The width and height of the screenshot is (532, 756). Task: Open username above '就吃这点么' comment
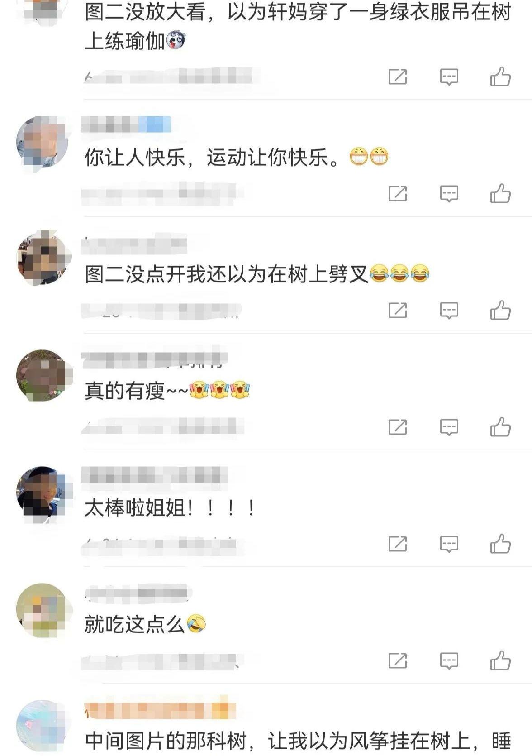coord(138,593)
